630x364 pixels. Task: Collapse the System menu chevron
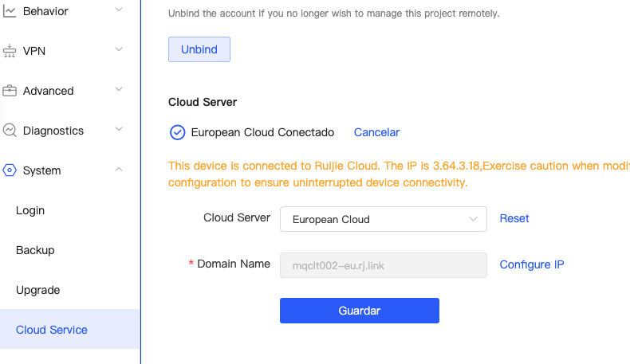119,170
